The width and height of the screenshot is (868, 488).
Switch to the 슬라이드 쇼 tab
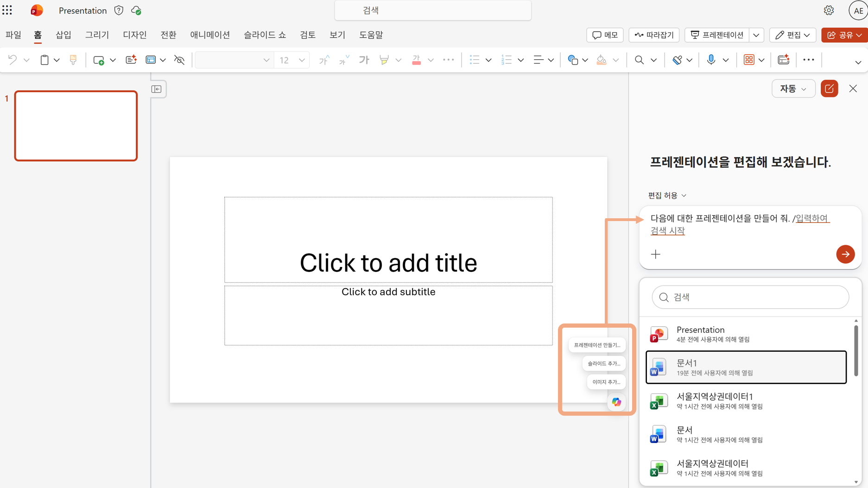click(x=265, y=35)
